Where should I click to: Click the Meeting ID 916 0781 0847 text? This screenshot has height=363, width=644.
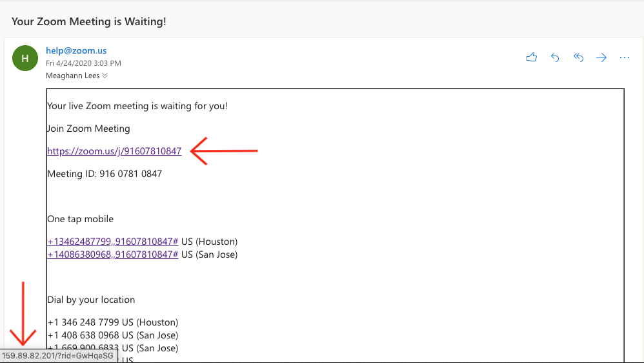pyautogui.click(x=105, y=174)
